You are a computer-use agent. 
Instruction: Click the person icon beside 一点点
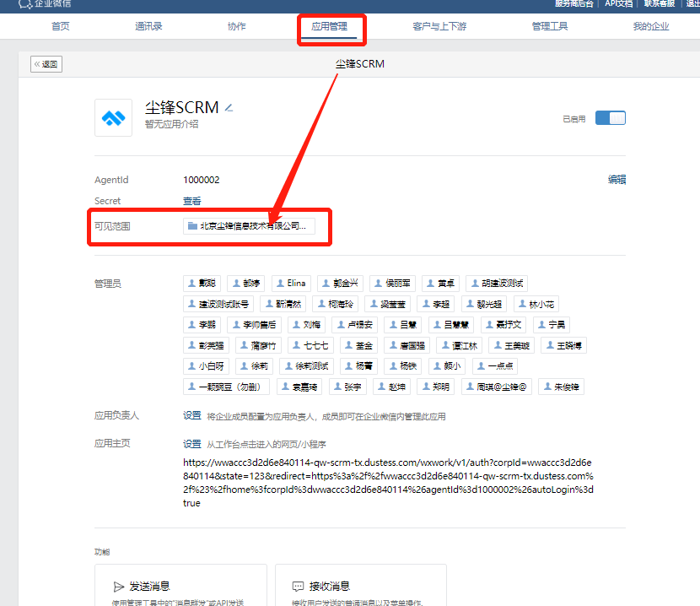tap(481, 366)
